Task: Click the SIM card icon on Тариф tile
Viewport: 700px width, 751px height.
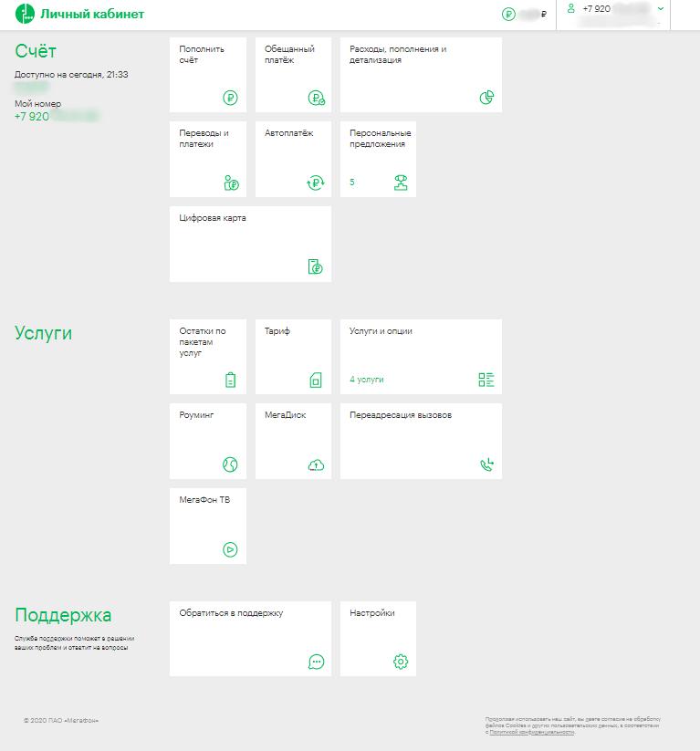Action: 316,380
